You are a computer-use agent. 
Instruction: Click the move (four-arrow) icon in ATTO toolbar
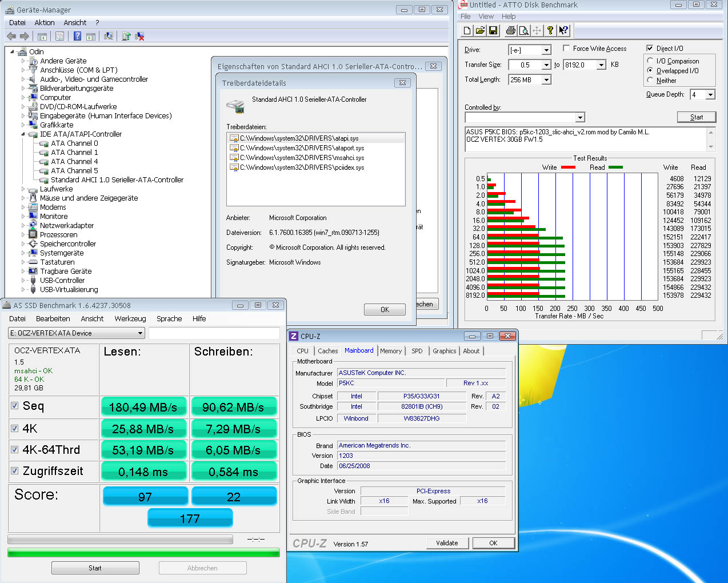pos(537,30)
